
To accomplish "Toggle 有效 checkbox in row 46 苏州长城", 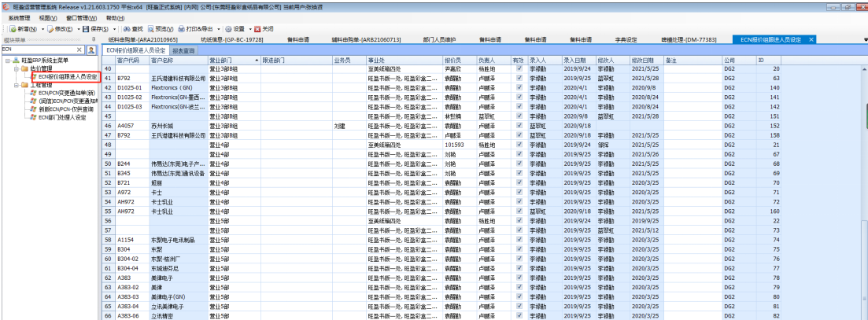I will coord(519,126).
